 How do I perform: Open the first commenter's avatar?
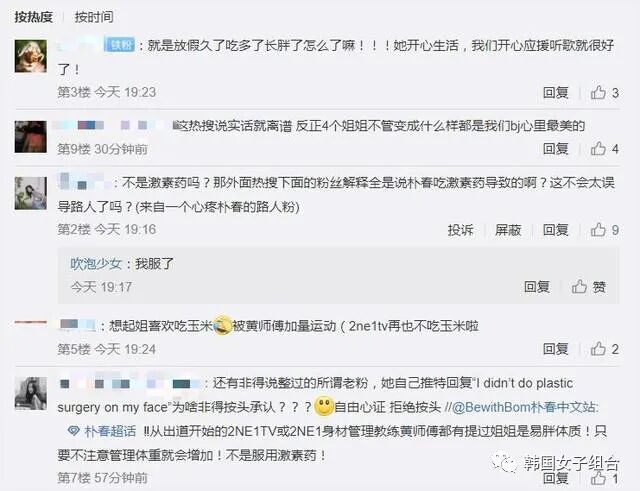click(31, 56)
